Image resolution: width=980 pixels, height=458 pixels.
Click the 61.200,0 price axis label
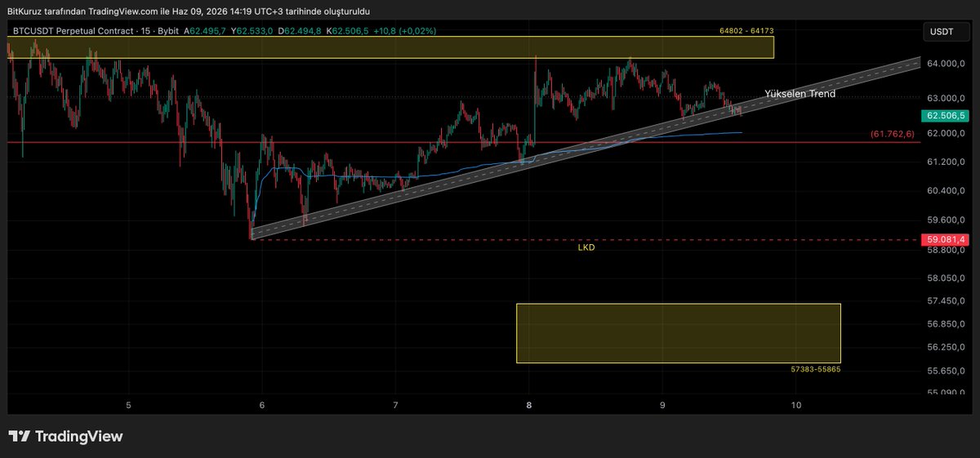pyautogui.click(x=947, y=162)
